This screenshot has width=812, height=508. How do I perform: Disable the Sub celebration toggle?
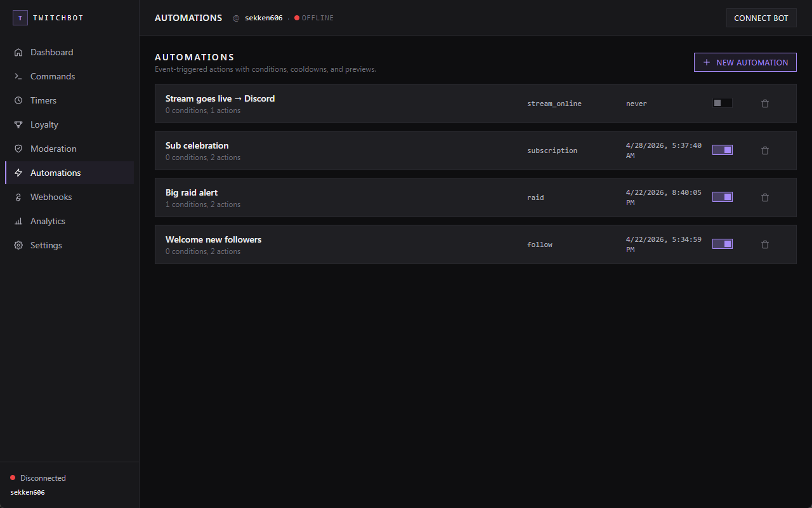click(x=723, y=150)
